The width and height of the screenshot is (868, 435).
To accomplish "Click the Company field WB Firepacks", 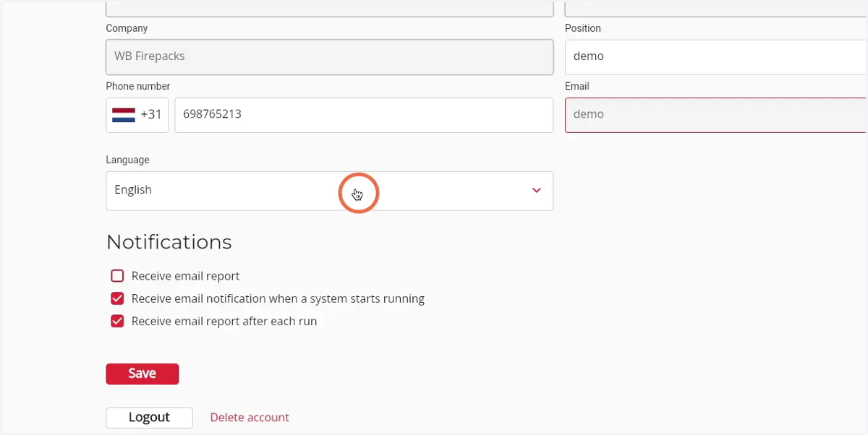I will click(x=330, y=57).
